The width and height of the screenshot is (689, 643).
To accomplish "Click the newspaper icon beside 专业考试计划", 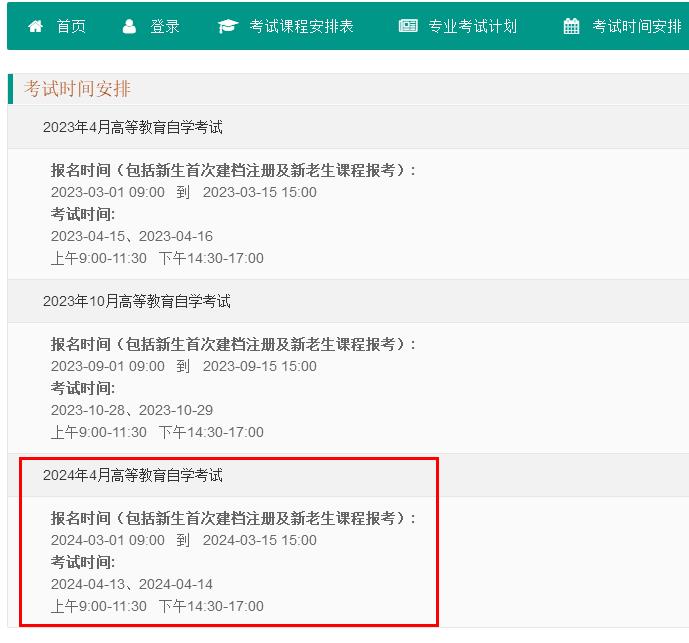I will pos(408,25).
